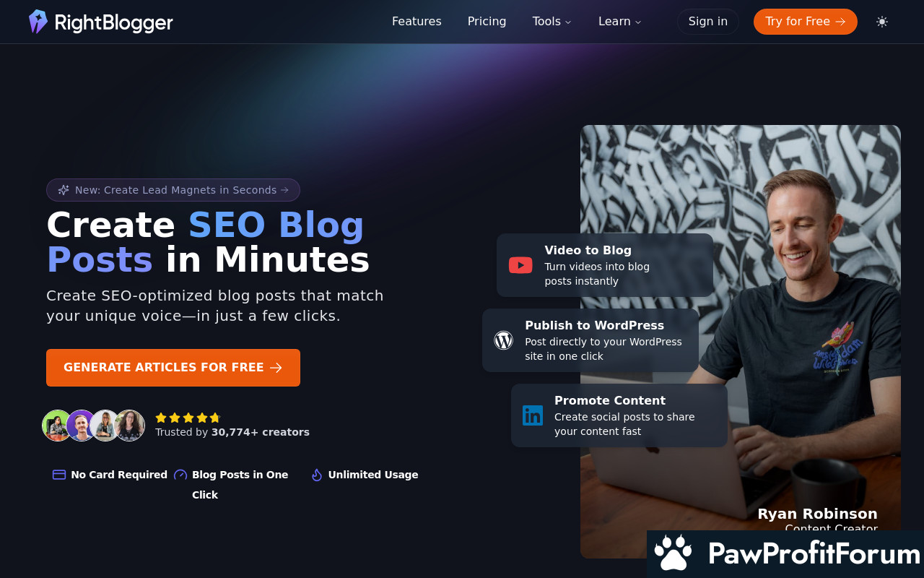
Task: Click the Try for Free button
Action: tap(806, 22)
